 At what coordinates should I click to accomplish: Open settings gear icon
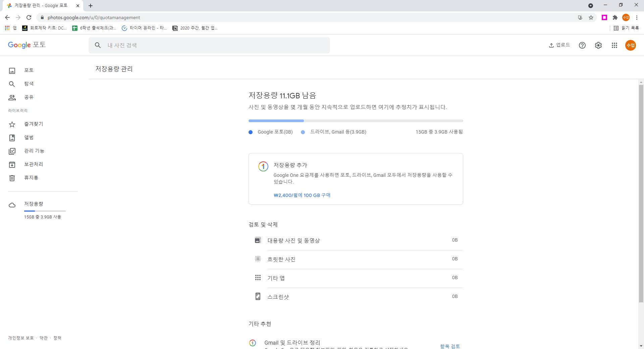point(598,45)
